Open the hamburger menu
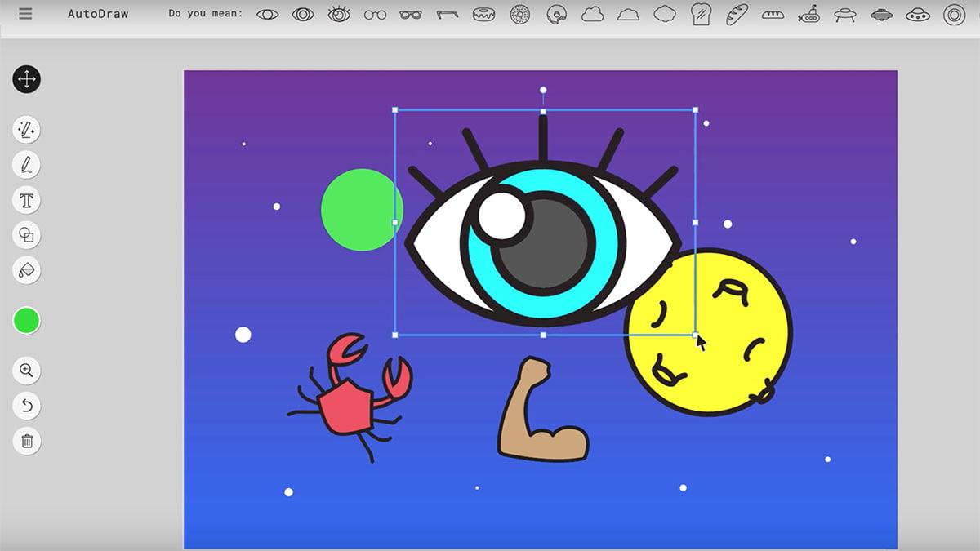The height and width of the screenshot is (551, 980). [x=24, y=14]
